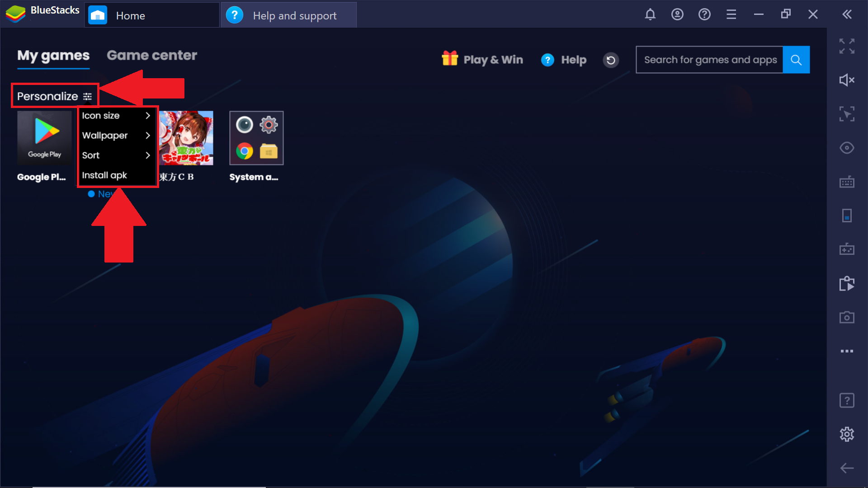
Task: Click the Play & Win link
Action: point(493,60)
